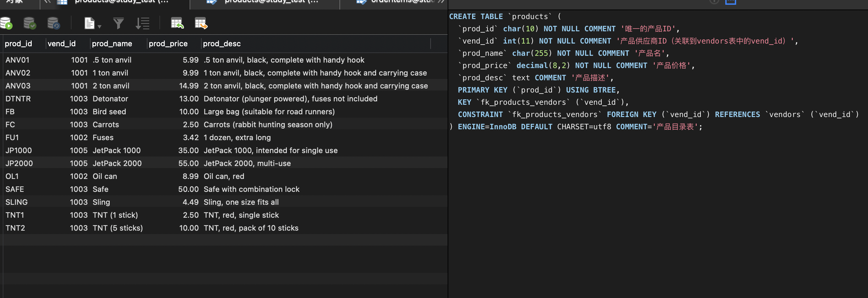This screenshot has width=868, height=298.
Task: Toggle the info panel circle icon
Action: [x=714, y=2]
